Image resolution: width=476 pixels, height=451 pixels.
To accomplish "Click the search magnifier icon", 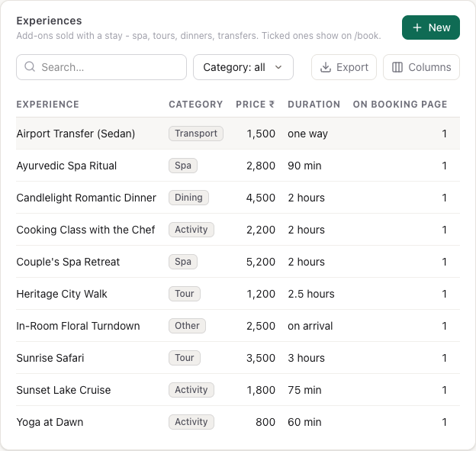I will click(30, 66).
